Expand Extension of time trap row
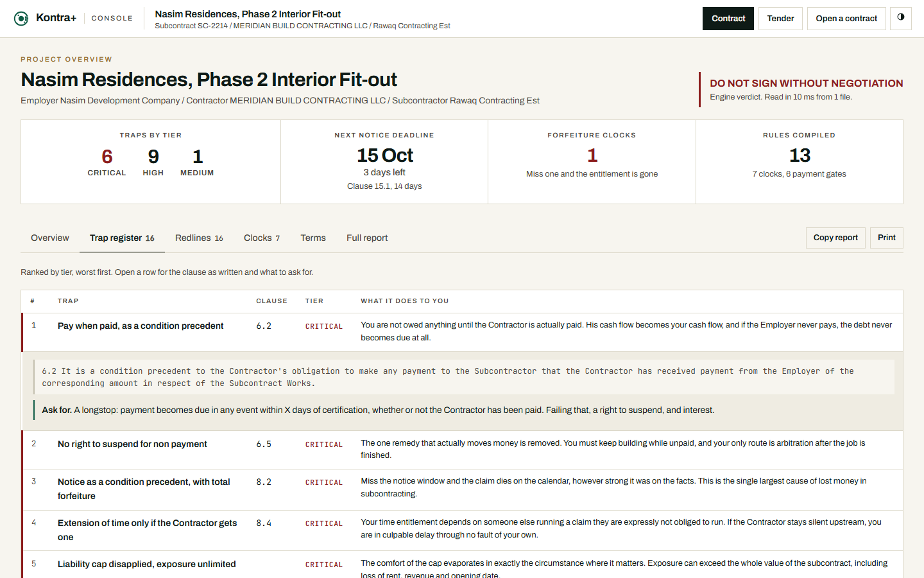This screenshot has height=578, width=924. pyautogui.click(x=462, y=530)
